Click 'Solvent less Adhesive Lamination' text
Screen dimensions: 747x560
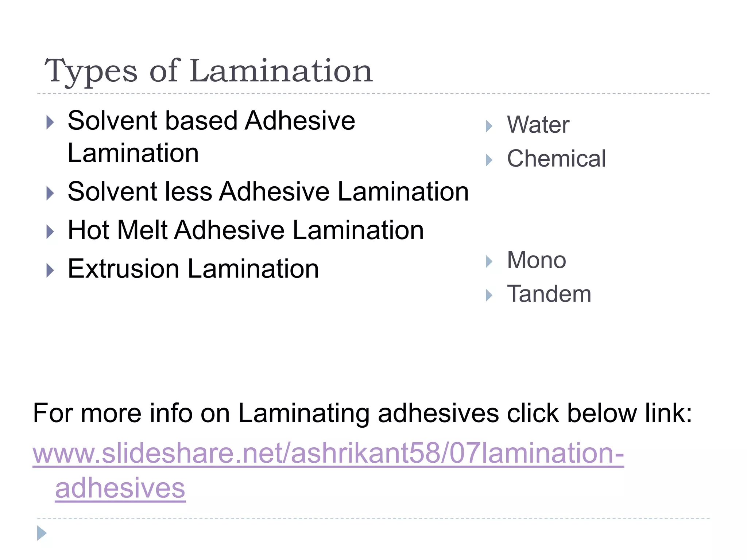[268, 192]
